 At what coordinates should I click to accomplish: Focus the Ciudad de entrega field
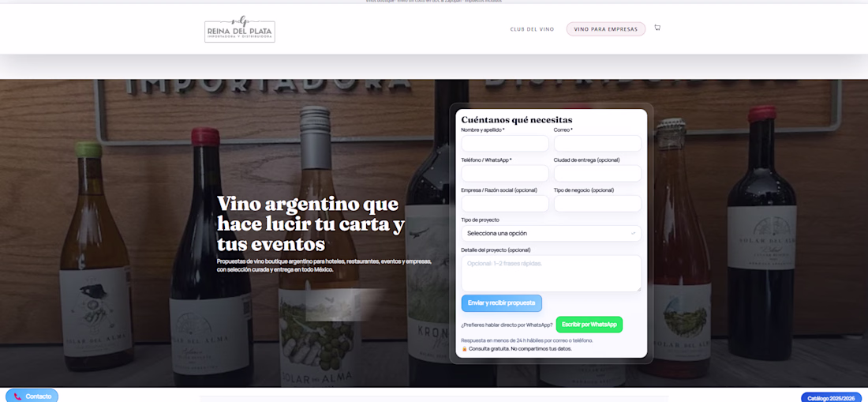(597, 173)
